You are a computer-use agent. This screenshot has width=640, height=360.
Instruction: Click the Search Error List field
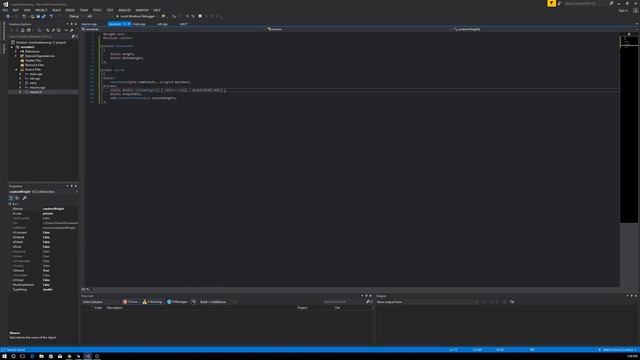pyautogui.click(x=344, y=302)
